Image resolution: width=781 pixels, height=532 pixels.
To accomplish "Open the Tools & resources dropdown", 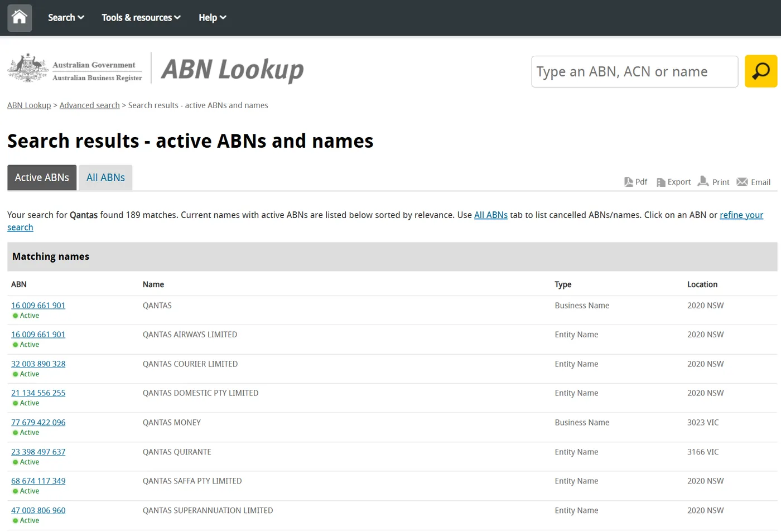I will (x=141, y=18).
